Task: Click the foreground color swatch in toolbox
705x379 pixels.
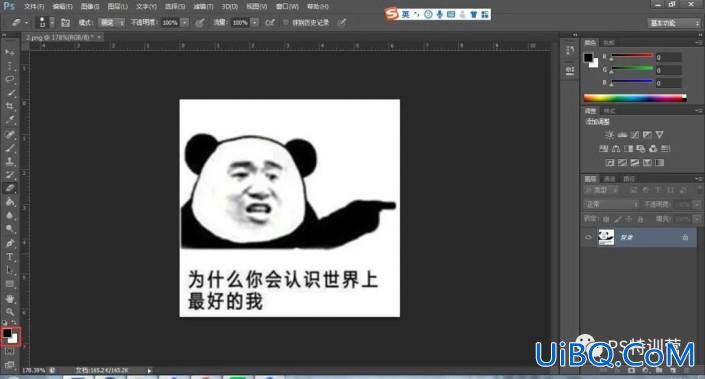Action: click(8, 333)
